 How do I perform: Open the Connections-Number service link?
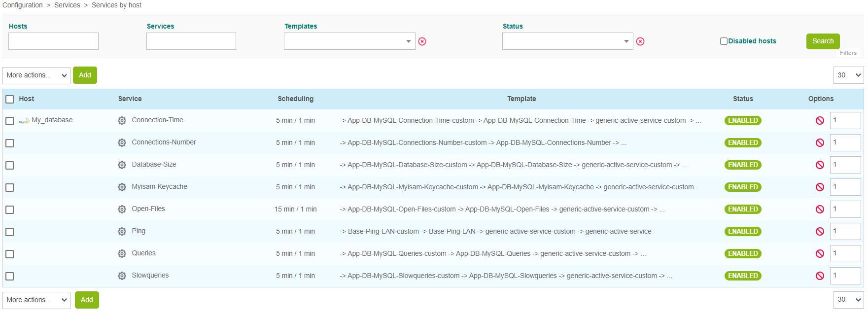coord(164,142)
